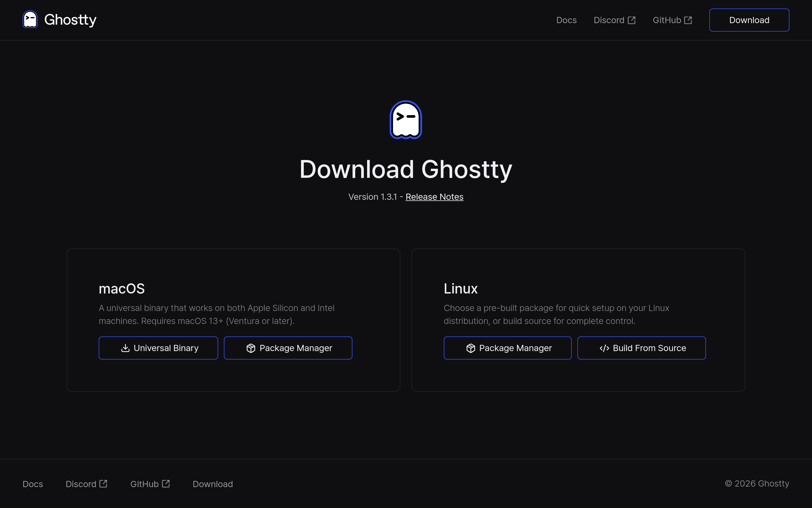Click the large ghost icon above the title

(x=406, y=120)
